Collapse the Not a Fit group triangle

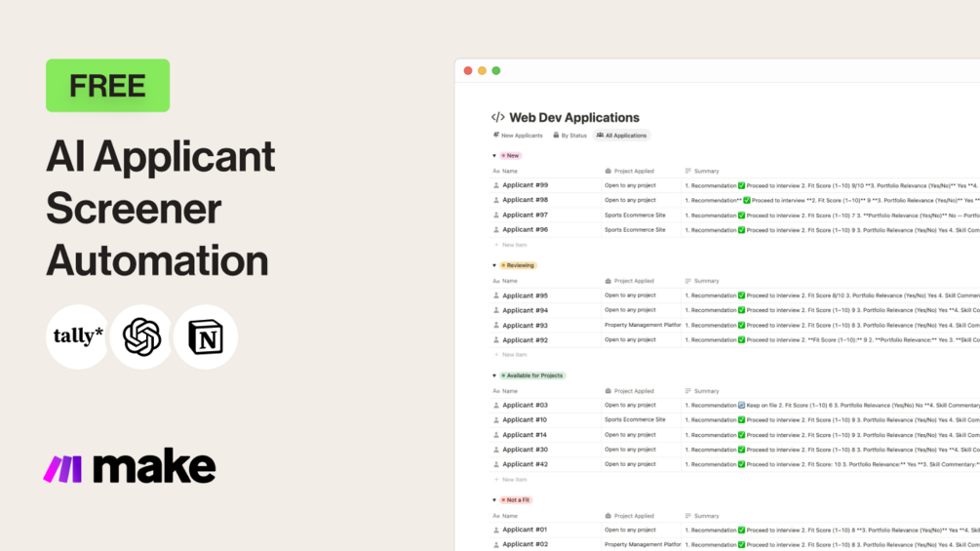[494, 499]
